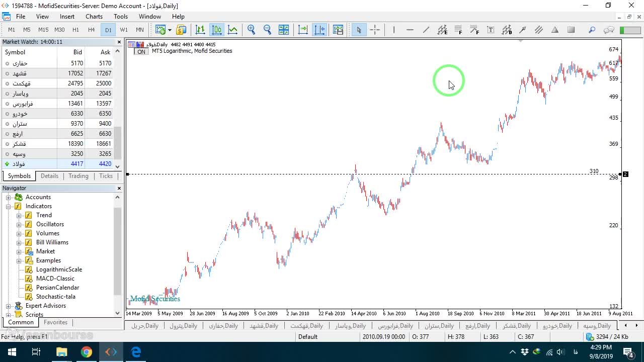Open the Charts menu
The width and height of the screenshot is (644, 362).
[x=94, y=17]
